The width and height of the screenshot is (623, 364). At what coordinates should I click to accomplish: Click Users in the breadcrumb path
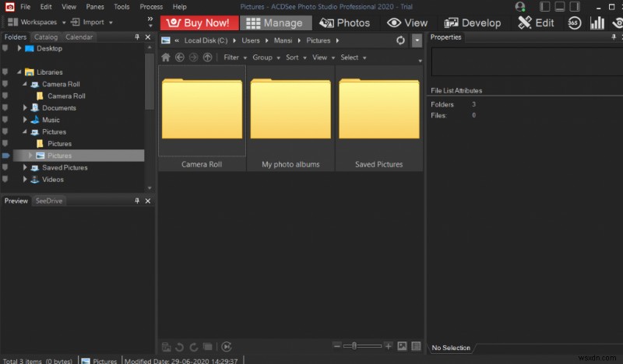[x=250, y=40]
